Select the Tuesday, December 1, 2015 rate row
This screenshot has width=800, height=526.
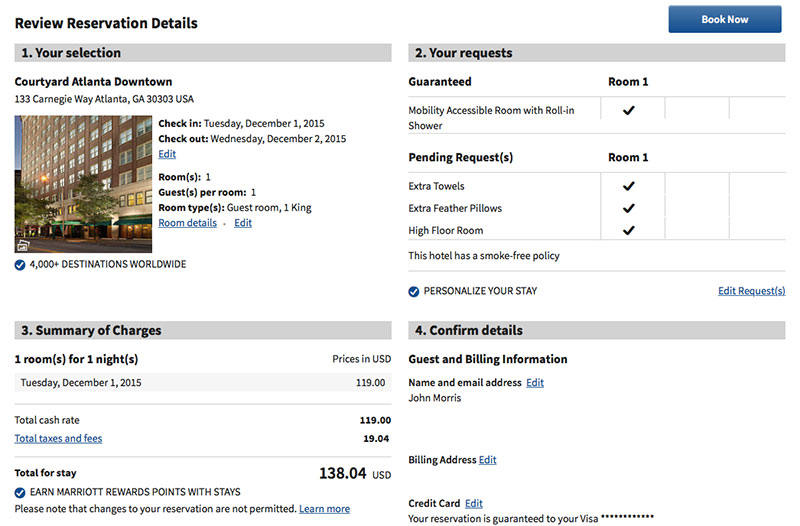(x=202, y=382)
